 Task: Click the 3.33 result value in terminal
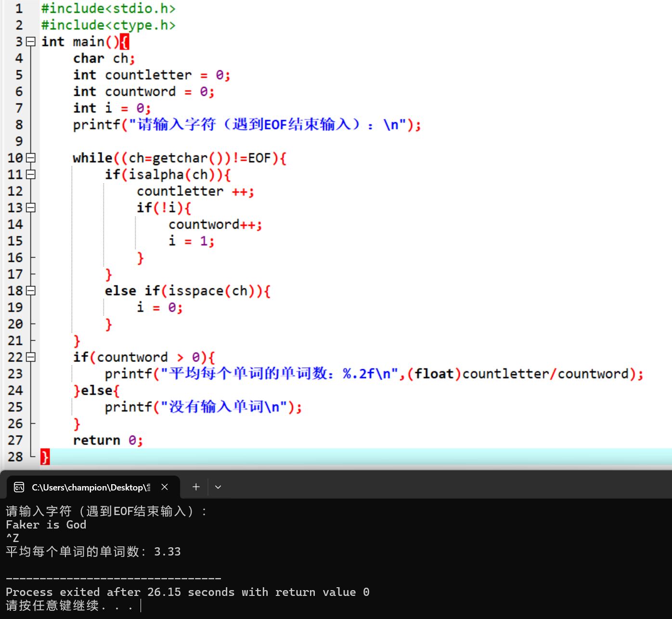click(x=168, y=552)
